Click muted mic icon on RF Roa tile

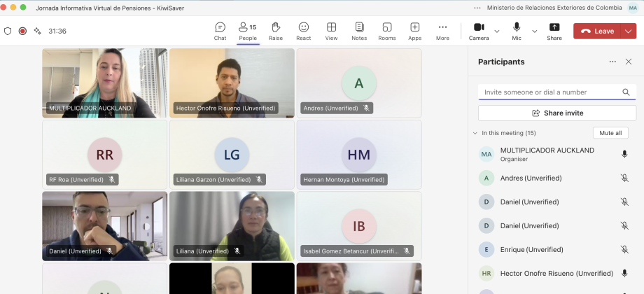[x=111, y=179]
